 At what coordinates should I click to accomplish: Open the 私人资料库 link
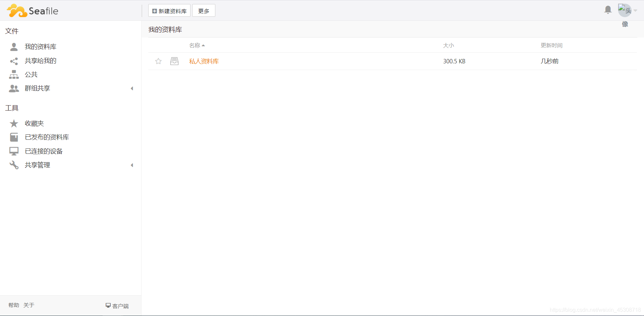[x=204, y=61]
